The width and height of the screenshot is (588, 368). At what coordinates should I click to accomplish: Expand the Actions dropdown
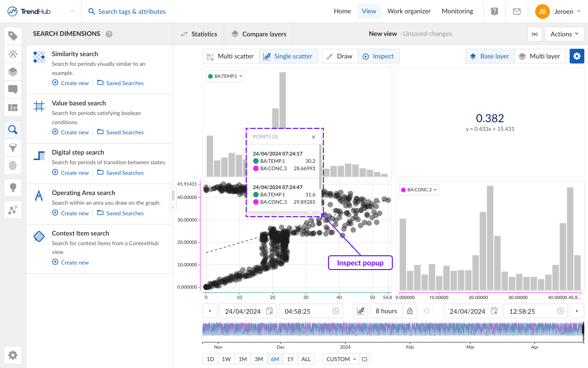(564, 34)
